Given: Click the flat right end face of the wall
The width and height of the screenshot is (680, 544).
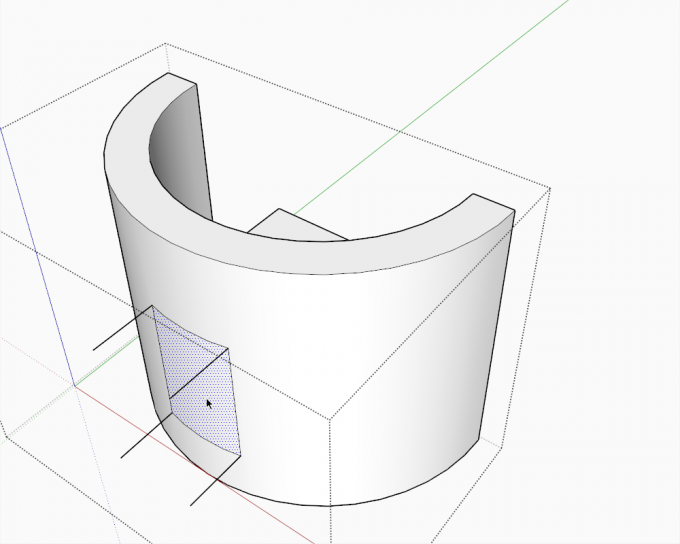Looking at the screenshot, I should click(498, 330).
